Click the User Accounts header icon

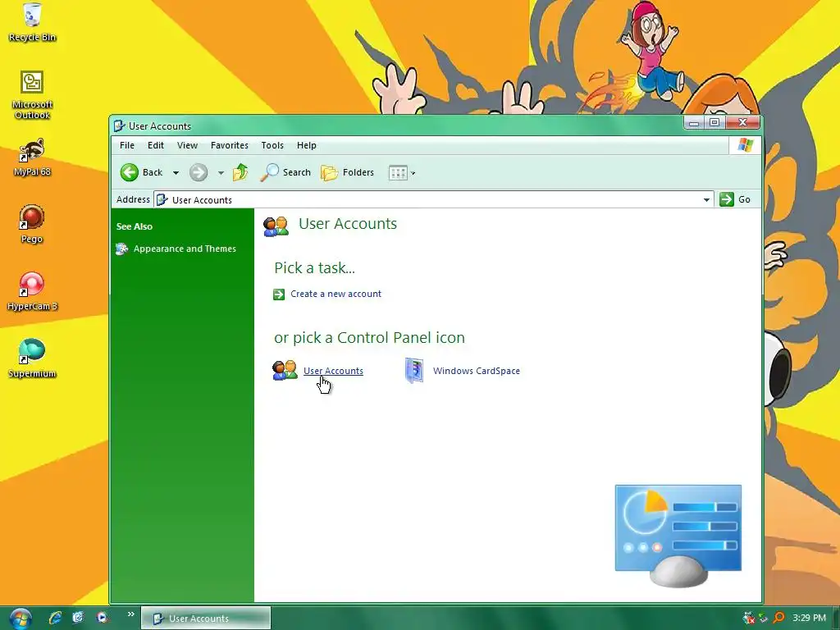click(276, 226)
